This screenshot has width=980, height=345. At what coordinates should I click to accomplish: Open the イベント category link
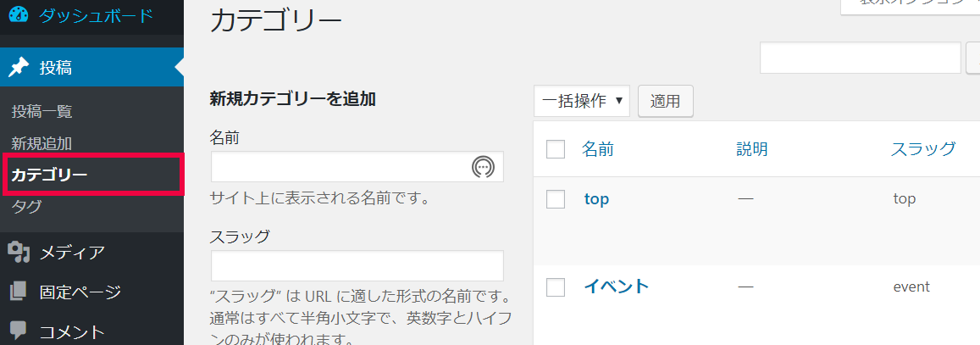coord(617,287)
